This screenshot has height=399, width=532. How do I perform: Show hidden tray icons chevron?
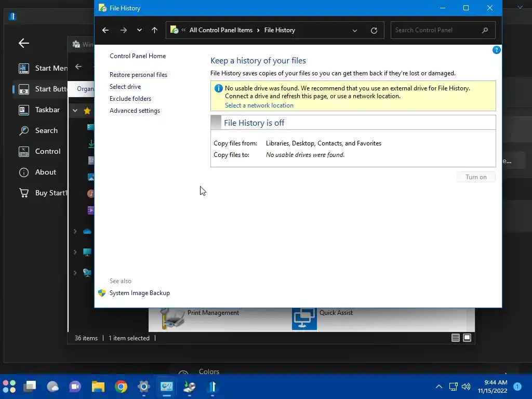[x=438, y=387]
